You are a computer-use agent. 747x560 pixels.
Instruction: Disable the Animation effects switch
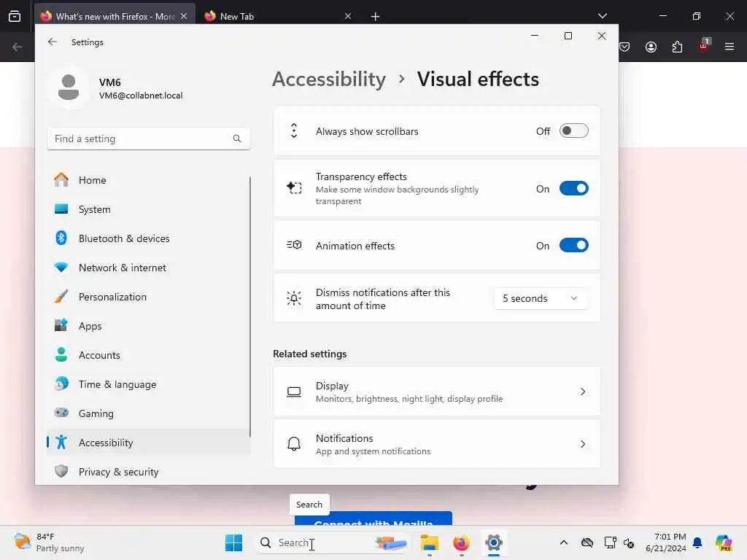click(x=573, y=246)
